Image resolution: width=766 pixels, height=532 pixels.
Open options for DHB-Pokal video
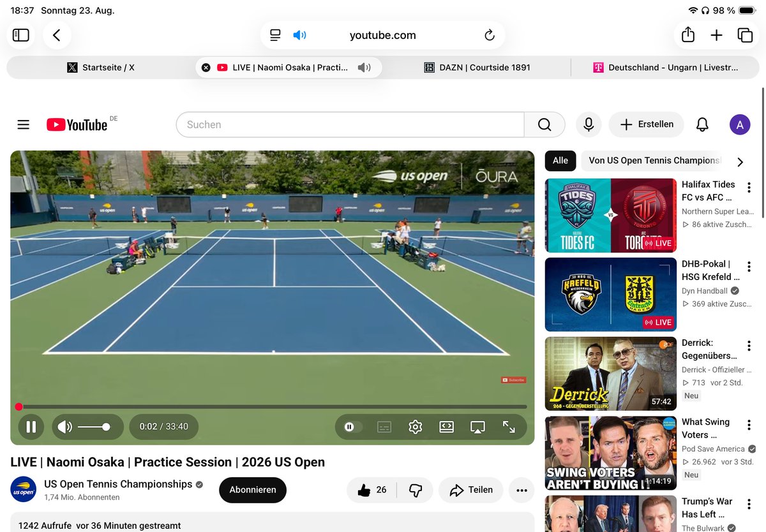point(749,267)
